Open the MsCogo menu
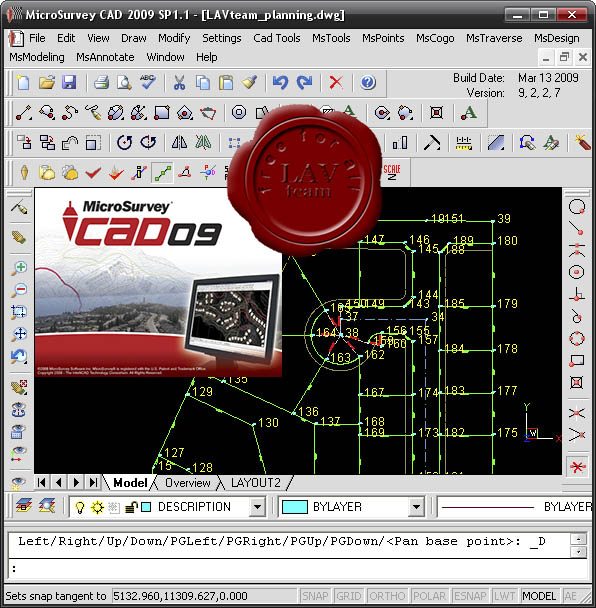 coord(435,38)
